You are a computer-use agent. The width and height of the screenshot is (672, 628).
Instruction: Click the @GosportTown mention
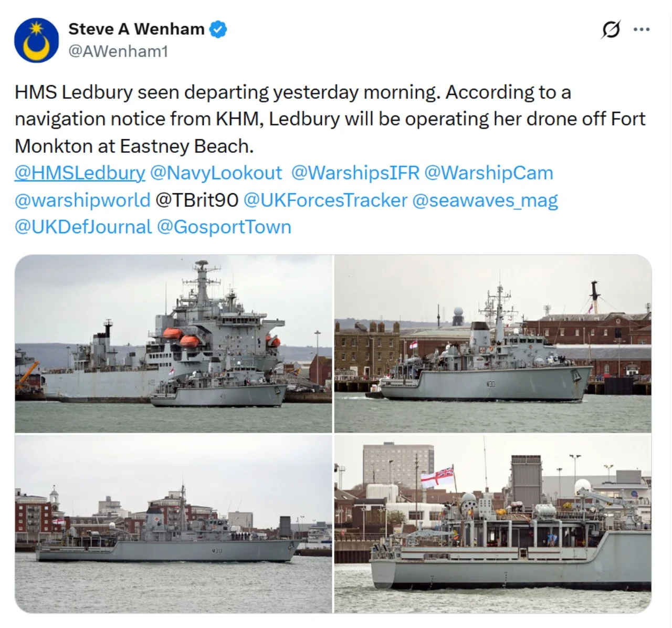(224, 227)
